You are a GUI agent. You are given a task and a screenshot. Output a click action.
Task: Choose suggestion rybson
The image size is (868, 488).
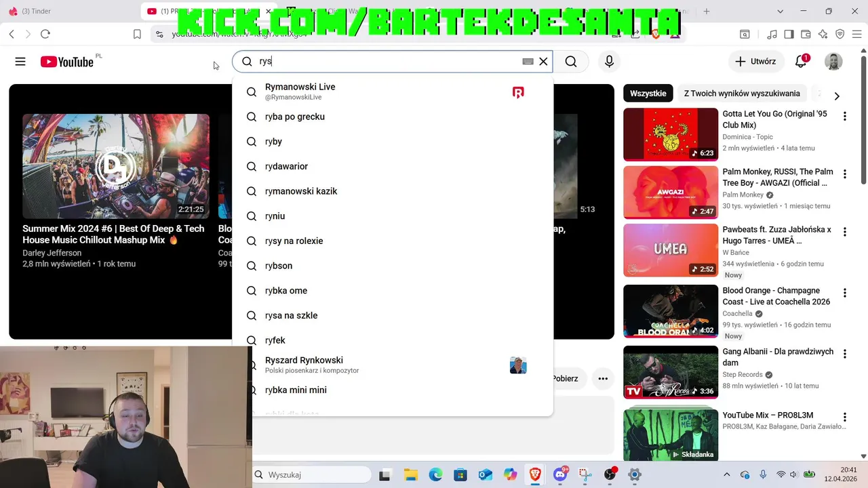pos(393,266)
